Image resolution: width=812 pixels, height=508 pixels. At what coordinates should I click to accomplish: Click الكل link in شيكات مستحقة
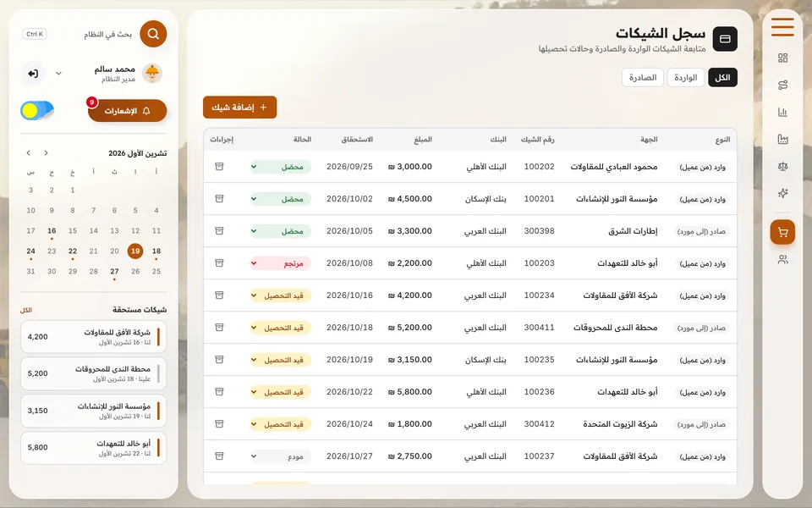click(x=26, y=310)
